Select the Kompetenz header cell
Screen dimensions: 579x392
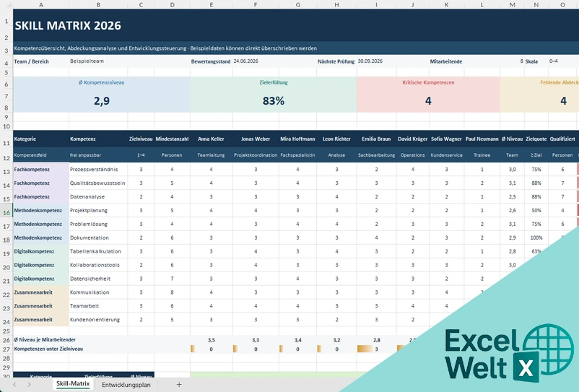98,139
